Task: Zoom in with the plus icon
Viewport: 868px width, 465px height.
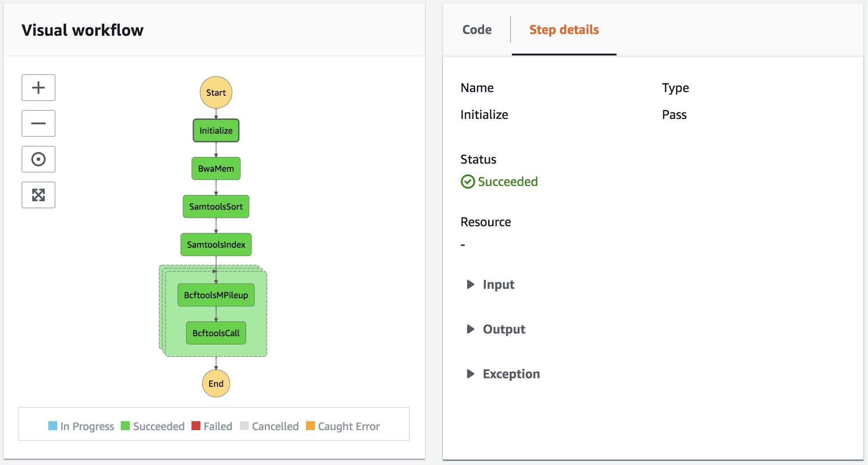Action: (38, 88)
